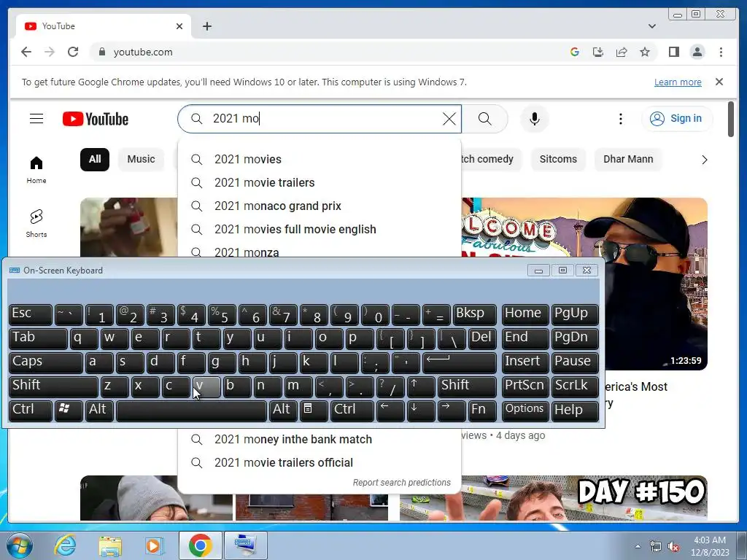The width and height of the screenshot is (747, 560).
Task: Click the volume icon in system tray
Action: pyautogui.click(x=673, y=547)
